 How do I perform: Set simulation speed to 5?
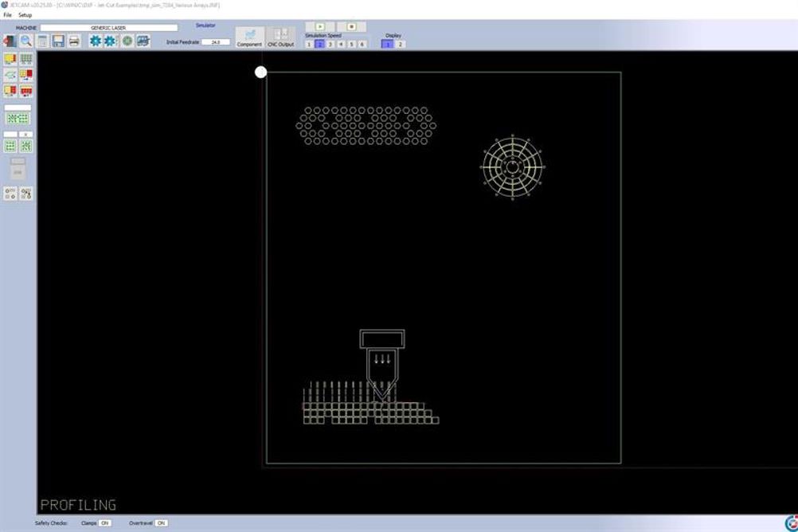click(x=352, y=45)
